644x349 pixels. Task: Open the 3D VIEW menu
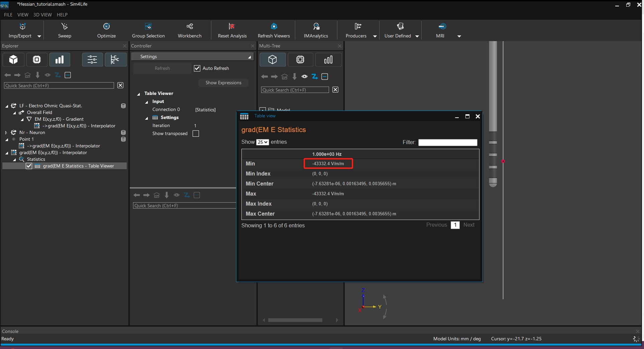coord(42,15)
